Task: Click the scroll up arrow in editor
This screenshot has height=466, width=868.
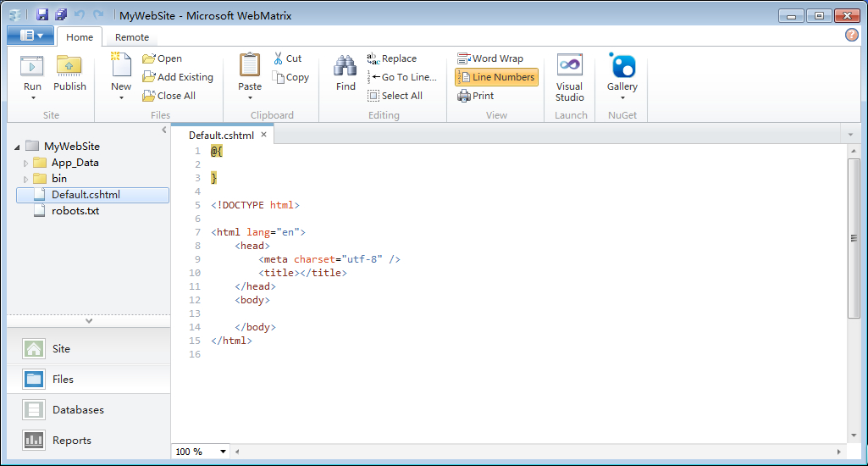Action: (854, 151)
